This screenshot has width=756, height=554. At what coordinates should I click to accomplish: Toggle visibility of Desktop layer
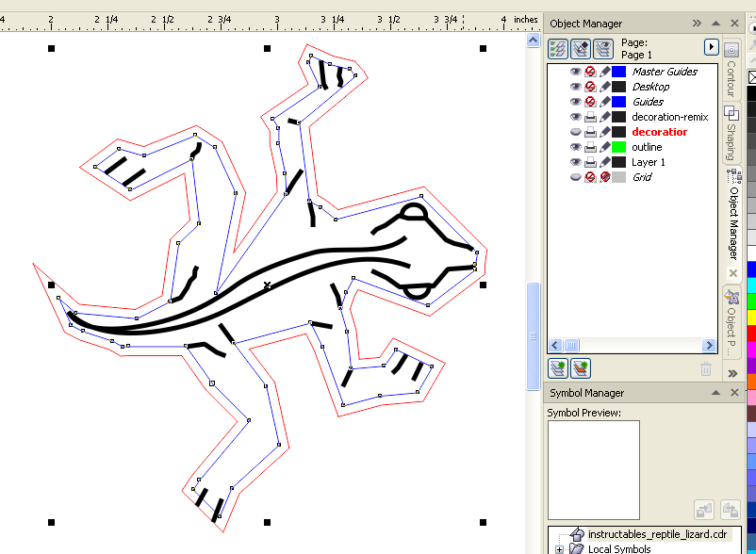point(575,87)
